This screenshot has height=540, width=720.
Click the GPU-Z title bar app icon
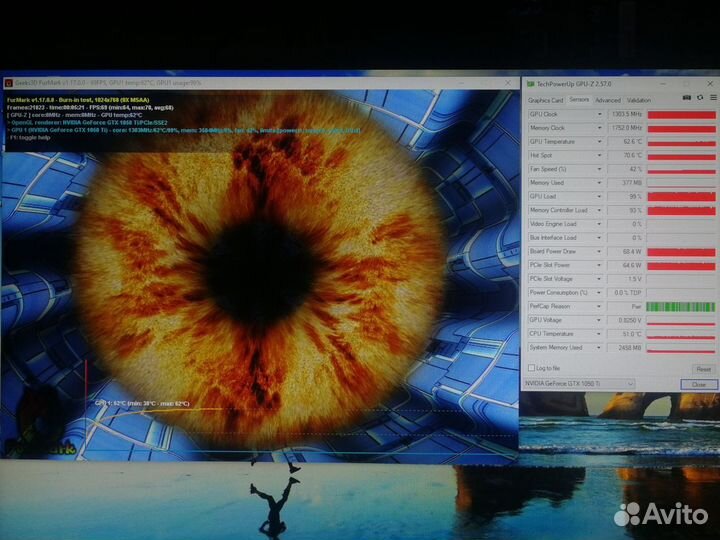tap(530, 85)
